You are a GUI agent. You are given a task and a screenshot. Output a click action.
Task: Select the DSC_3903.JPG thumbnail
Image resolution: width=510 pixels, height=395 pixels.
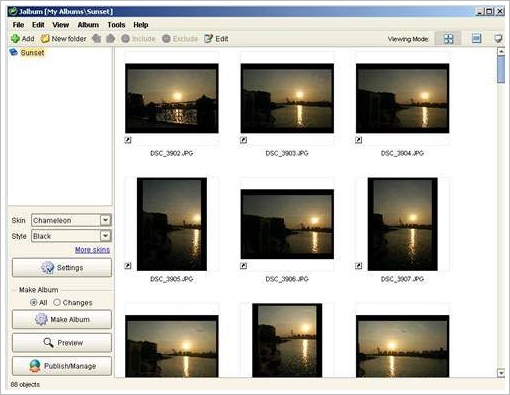pyautogui.click(x=287, y=98)
